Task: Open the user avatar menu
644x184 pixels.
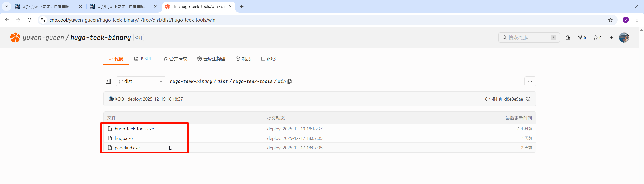Action: [624, 38]
